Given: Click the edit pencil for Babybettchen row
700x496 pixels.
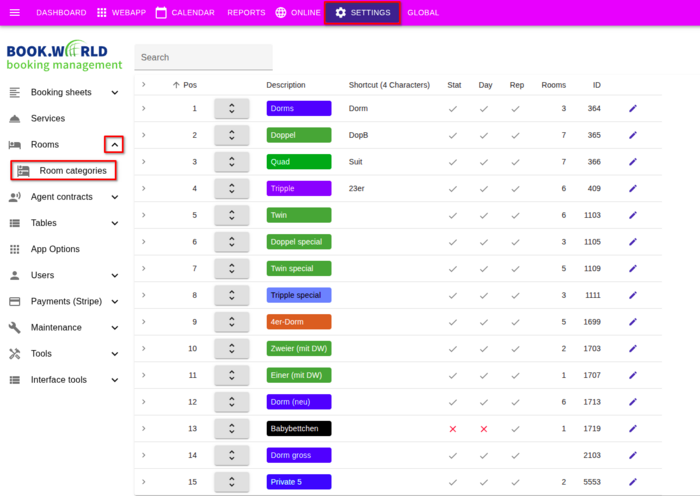Looking at the screenshot, I should (632, 429).
